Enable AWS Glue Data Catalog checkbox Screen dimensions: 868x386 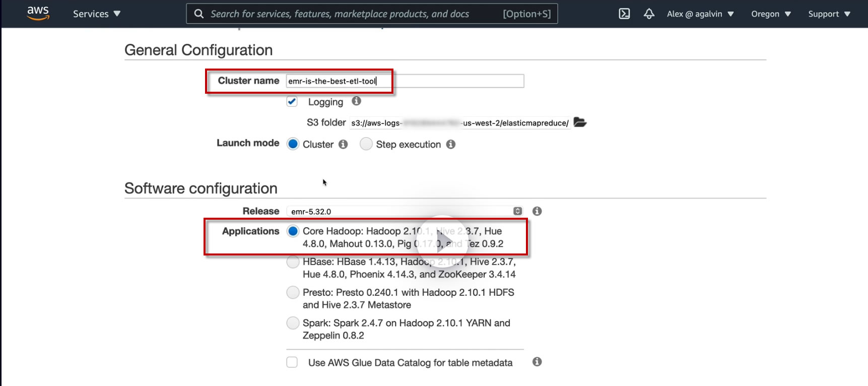point(292,362)
